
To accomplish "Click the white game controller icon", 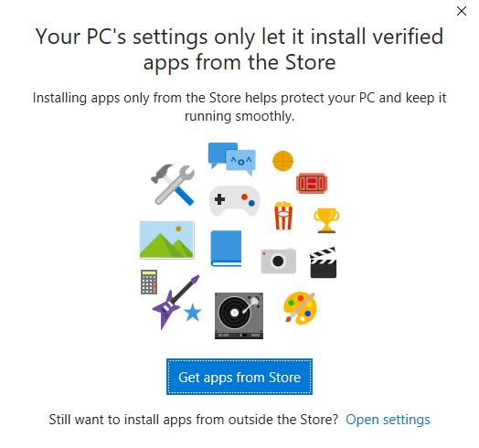I will tap(234, 200).
